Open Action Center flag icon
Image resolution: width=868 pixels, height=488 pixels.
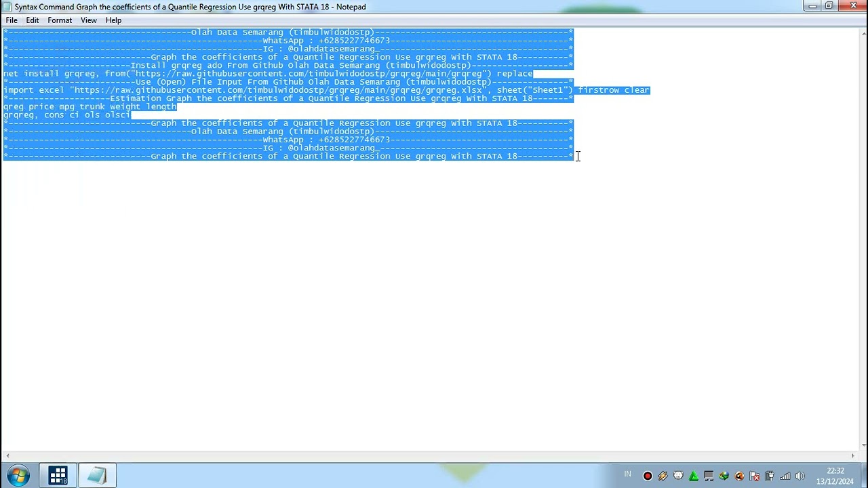click(x=755, y=476)
